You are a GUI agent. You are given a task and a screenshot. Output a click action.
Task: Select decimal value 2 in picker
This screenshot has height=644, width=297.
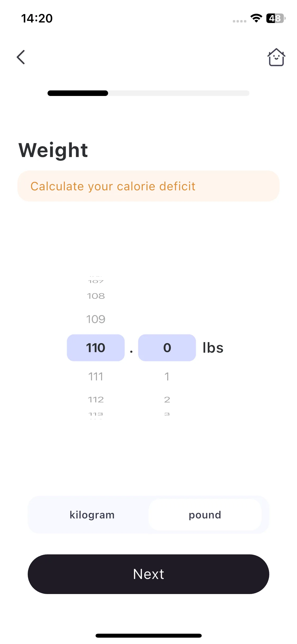[x=167, y=399]
